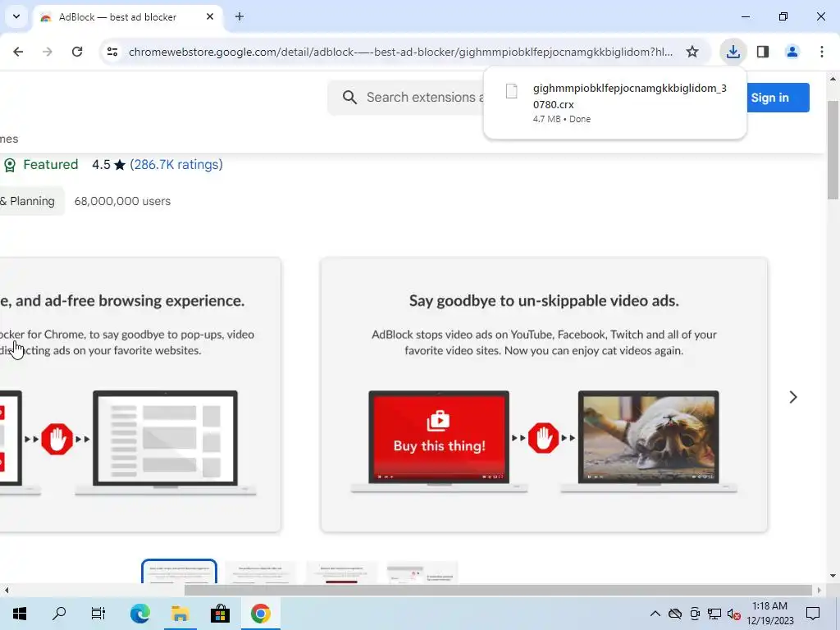View site information icon in address bar
The width and height of the screenshot is (840, 630).
pyautogui.click(x=112, y=52)
